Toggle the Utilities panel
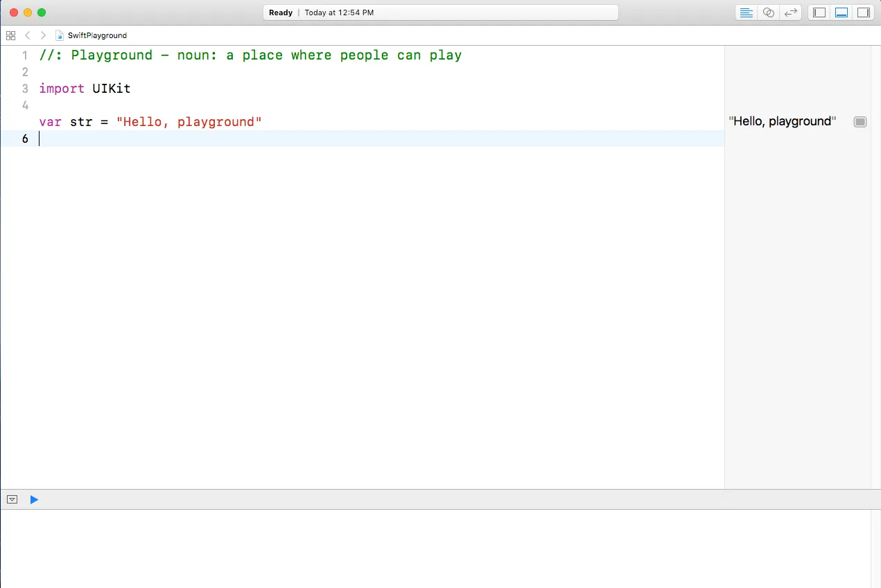This screenshot has width=881, height=588. coord(863,12)
